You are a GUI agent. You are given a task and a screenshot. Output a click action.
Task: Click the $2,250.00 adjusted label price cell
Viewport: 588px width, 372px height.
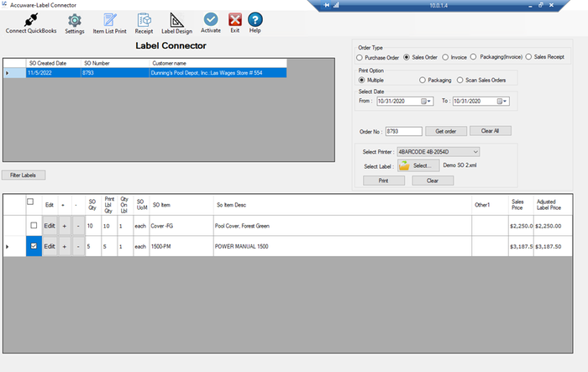pyautogui.click(x=553, y=226)
